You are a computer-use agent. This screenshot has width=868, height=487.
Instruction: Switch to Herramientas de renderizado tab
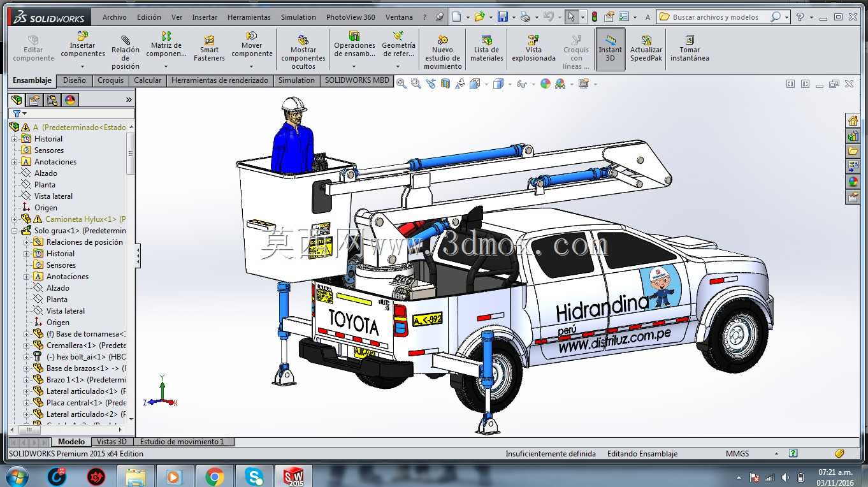(220, 80)
